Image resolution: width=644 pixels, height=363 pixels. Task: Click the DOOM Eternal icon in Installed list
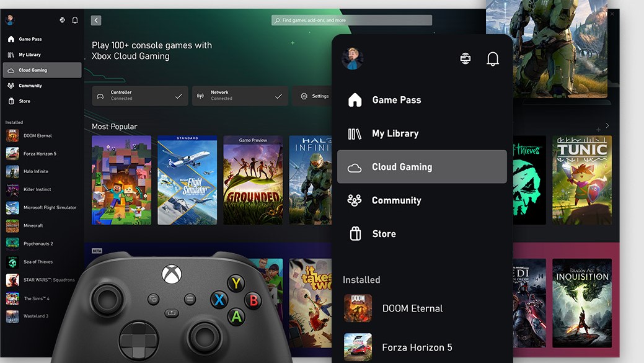click(358, 308)
